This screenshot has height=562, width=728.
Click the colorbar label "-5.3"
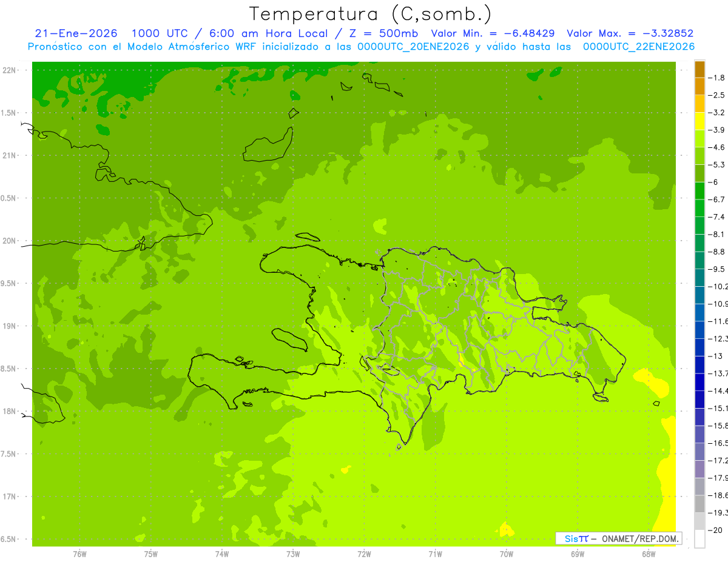[717, 165]
